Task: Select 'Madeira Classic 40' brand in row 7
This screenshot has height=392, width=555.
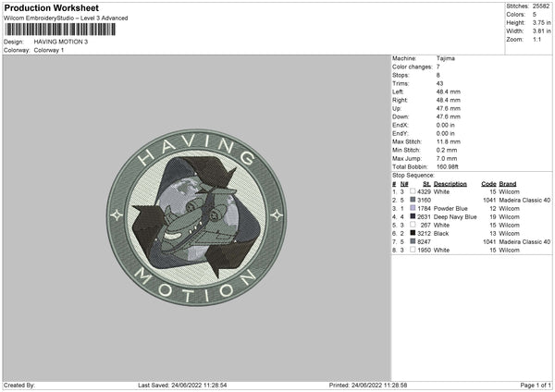Action: point(524,241)
